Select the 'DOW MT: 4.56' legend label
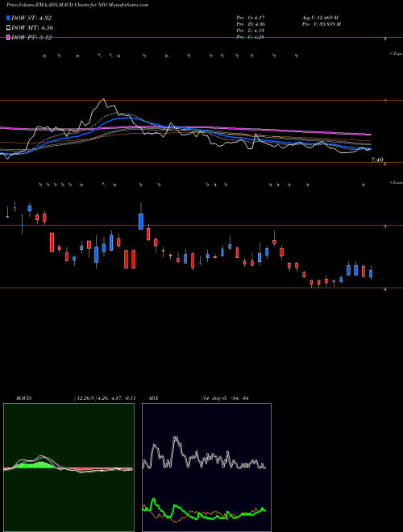The image size is (403, 532). 32,28
